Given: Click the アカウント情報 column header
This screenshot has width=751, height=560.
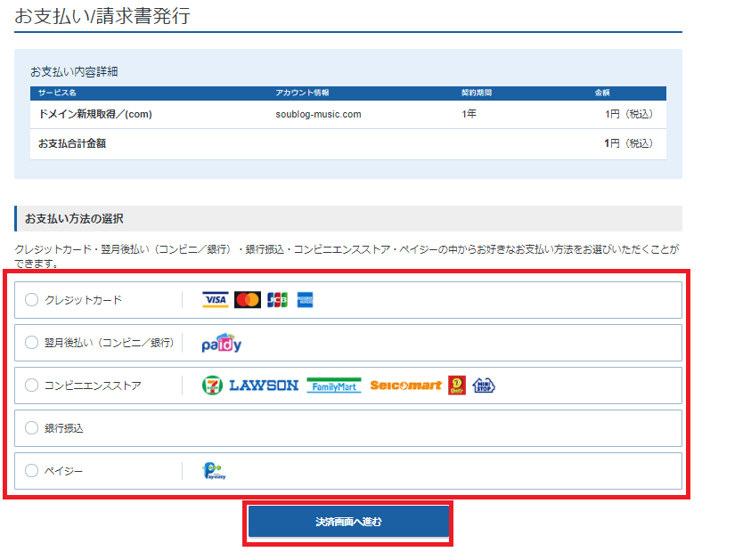Looking at the screenshot, I should click(x=302, y=93).
